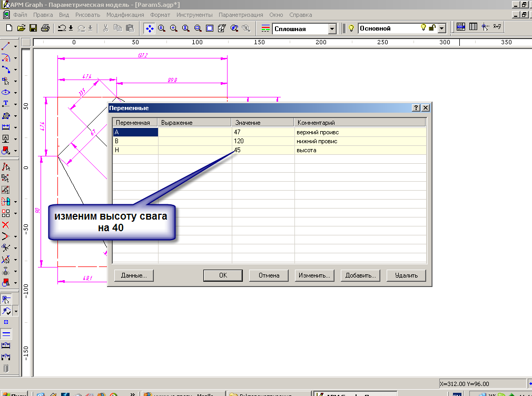Viewport: 532px width, 396px height.
Task: Open the Сплошная line type dropdown
Action: pyautogui.click(x=332, y=29)
